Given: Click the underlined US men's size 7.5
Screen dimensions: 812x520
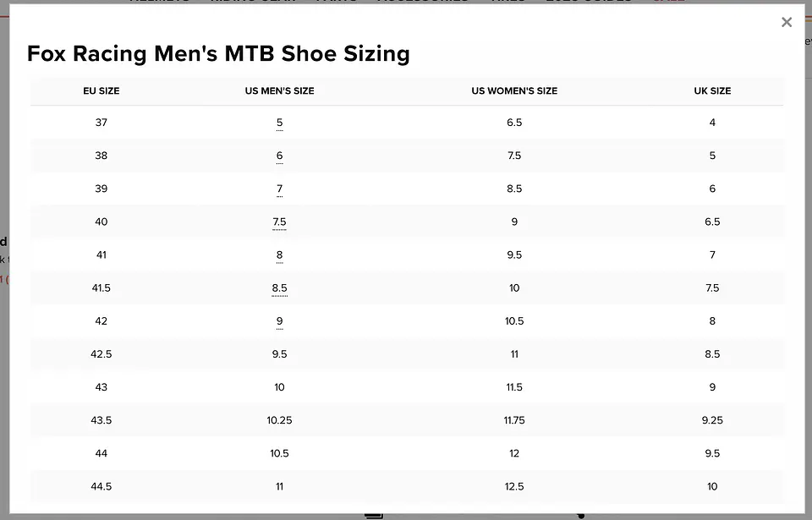Looking at the screenshot, I should click(x=280, y=222).
